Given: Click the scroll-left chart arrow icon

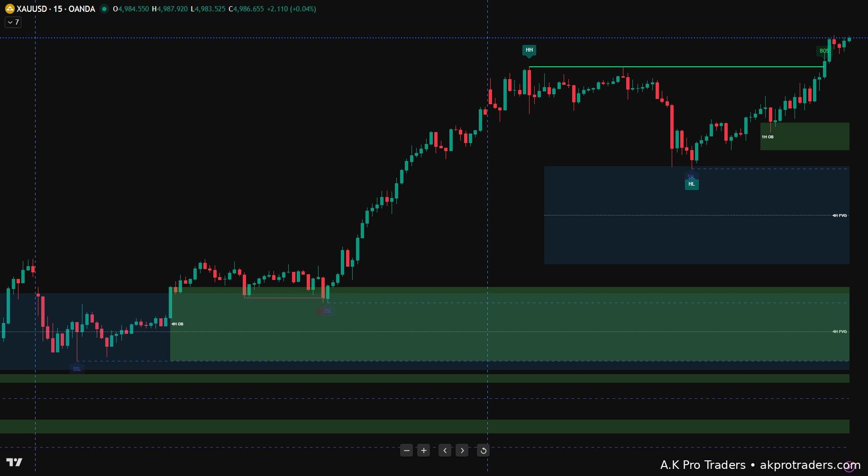Looking at the screenshot, I should click(x=445, y=450).
